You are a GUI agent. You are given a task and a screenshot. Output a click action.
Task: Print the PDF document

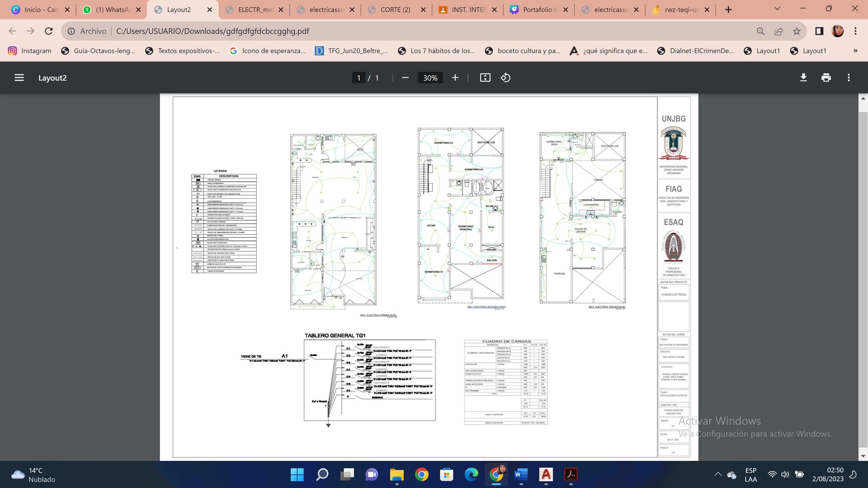[826, 78]
